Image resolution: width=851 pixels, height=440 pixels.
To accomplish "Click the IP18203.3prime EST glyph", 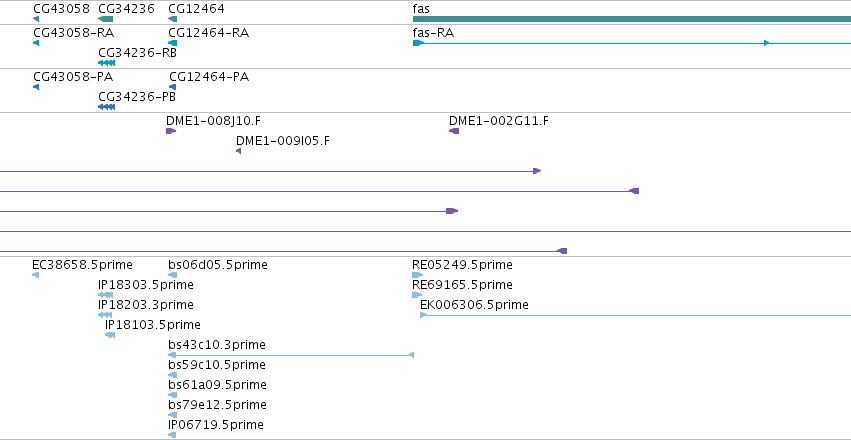I will [105, 315].
